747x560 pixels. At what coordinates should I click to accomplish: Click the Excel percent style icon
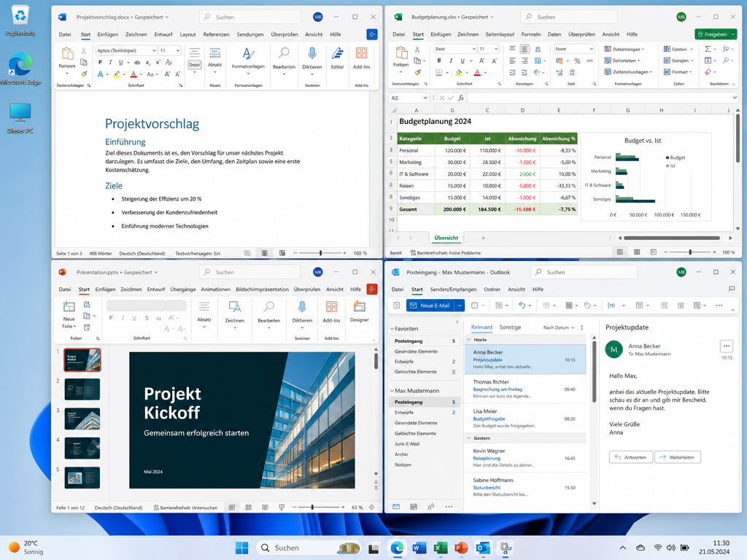(x=577, y=61)
